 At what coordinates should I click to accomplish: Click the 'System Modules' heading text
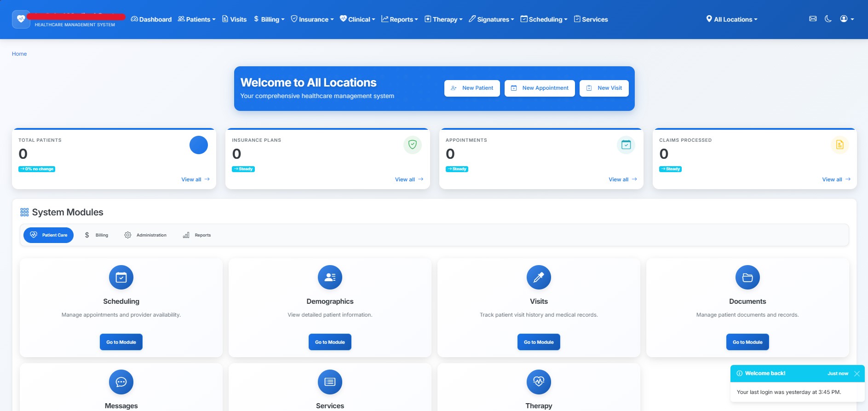coord(68,212)
